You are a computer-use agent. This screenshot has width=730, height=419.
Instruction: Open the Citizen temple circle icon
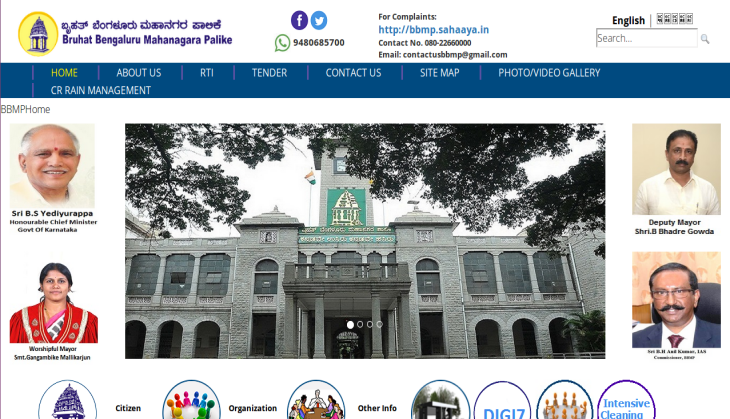tap(68, 400)
